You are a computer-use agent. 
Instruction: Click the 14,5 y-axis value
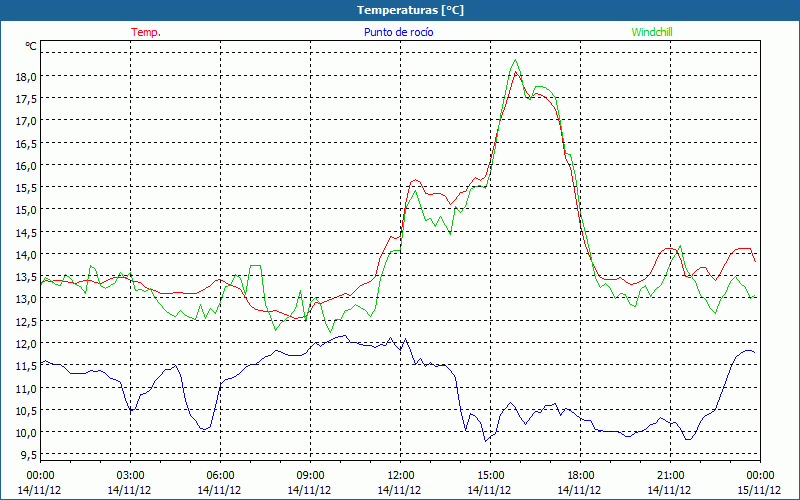pos(28,232)
